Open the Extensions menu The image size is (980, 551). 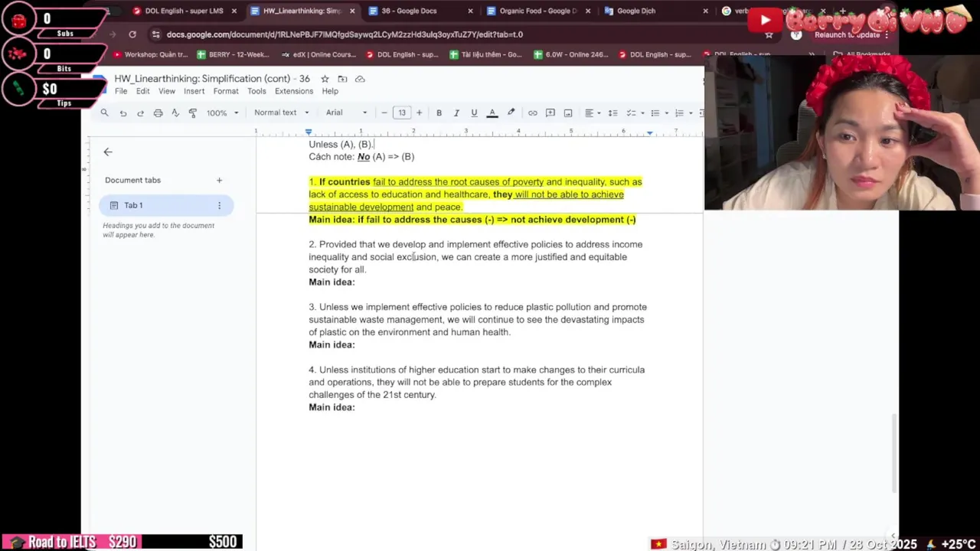tap(294, 91)
